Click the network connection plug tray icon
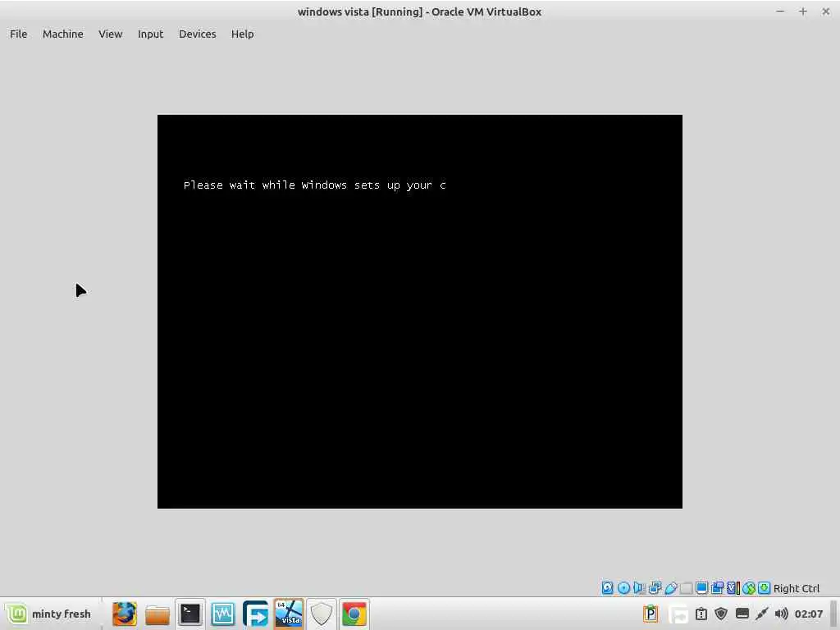Viewport: 840px width, 630px height. tap(762, 614)
